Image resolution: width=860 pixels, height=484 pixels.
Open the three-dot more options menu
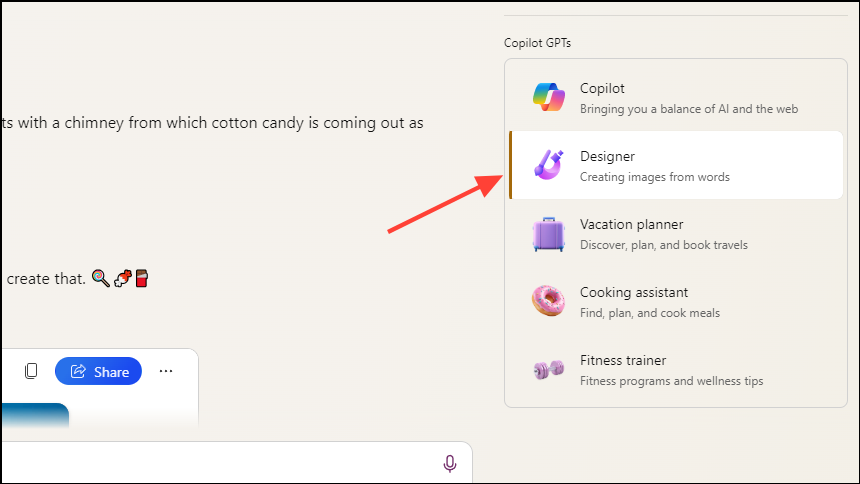166,372
